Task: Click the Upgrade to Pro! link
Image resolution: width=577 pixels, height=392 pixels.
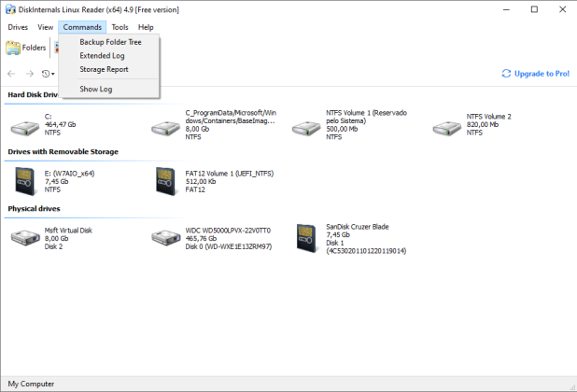Action: (542, 74)
